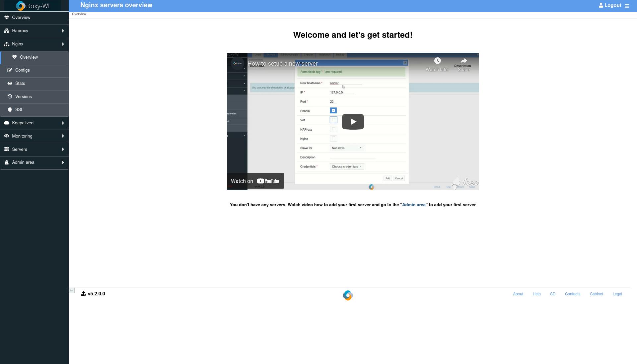This screenshot has height=364, width=637.
Task: Follow the 'Admin area' link in message
Action: [x=414, y=205]
